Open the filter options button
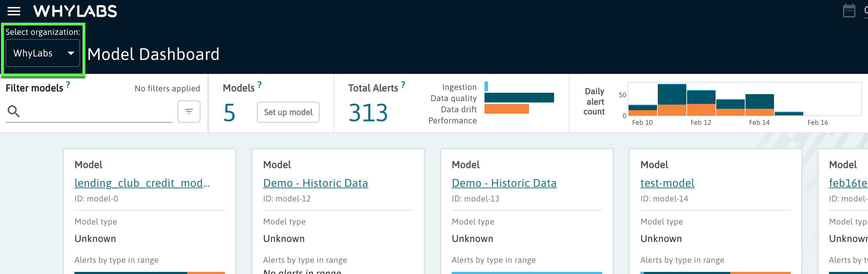 tap(189, 112)
